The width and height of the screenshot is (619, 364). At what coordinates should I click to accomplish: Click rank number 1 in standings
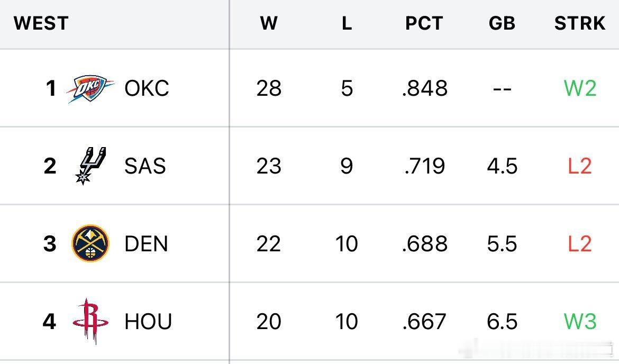(x=51, y=88)
